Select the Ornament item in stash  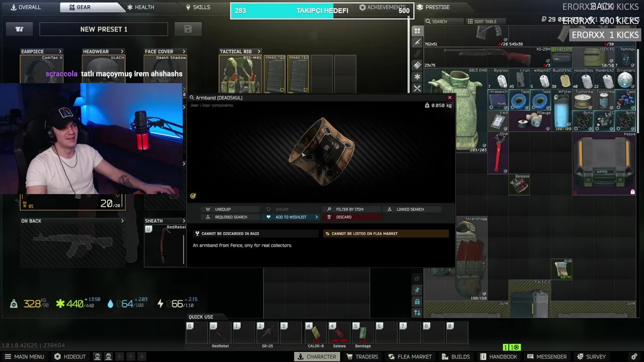point(625,79)
